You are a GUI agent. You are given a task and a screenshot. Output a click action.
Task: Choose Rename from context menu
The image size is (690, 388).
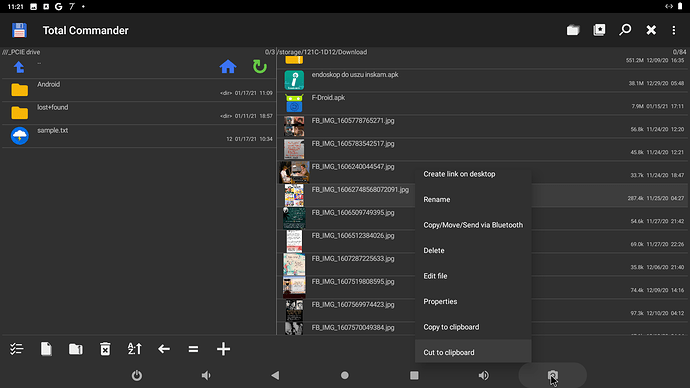[x=473, y=200]
